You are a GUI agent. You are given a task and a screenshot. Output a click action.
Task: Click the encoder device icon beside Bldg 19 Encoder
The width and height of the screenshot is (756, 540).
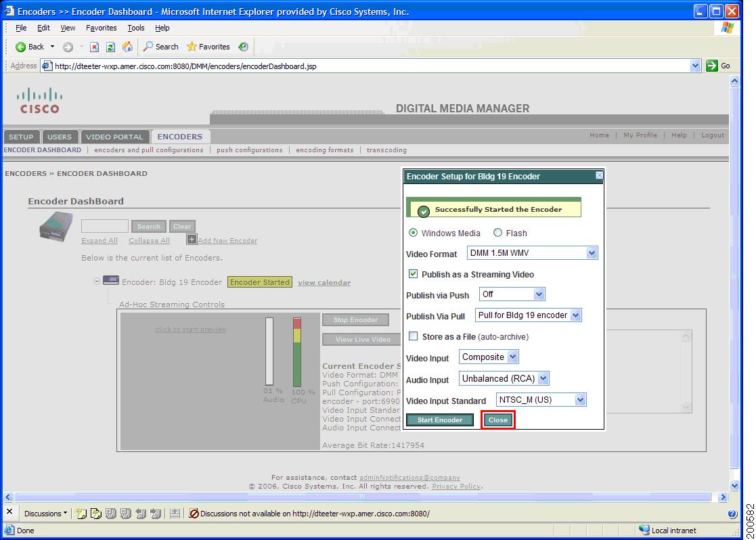coord(112,280)
